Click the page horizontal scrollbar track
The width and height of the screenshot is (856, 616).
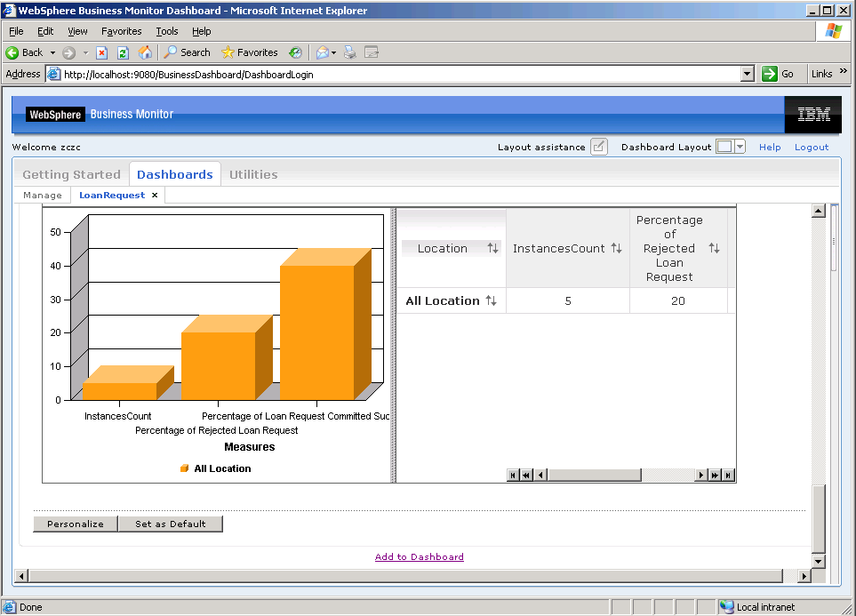pos(406,576)
